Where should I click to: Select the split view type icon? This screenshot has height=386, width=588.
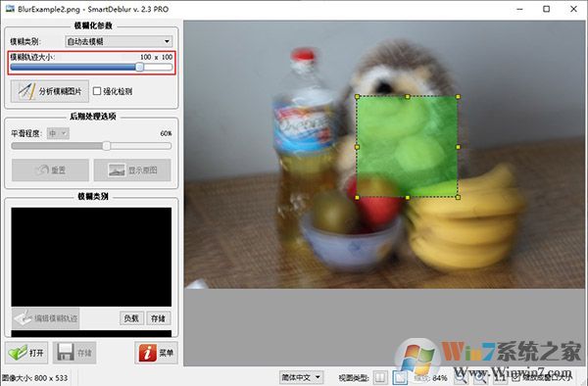pyautogui.click(x=380, y=377)
